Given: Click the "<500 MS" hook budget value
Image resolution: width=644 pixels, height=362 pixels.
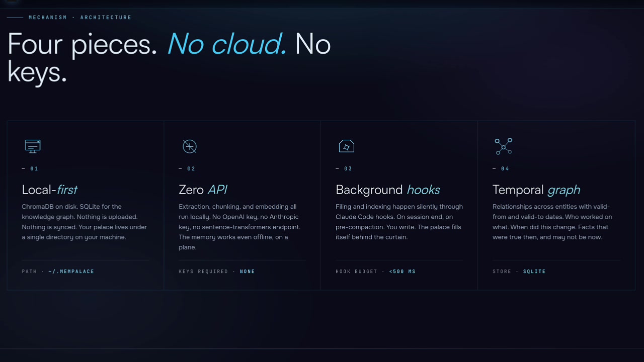Looking at the screenshot, I should pyautogui.click(x=402, y=271).
